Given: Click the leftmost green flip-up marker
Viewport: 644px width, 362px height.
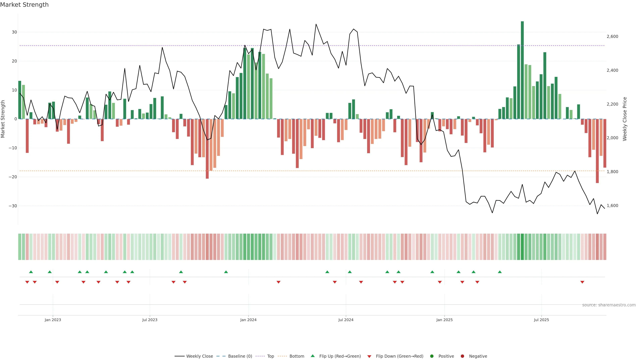Looking at the screenshot, I should (31, 272).
